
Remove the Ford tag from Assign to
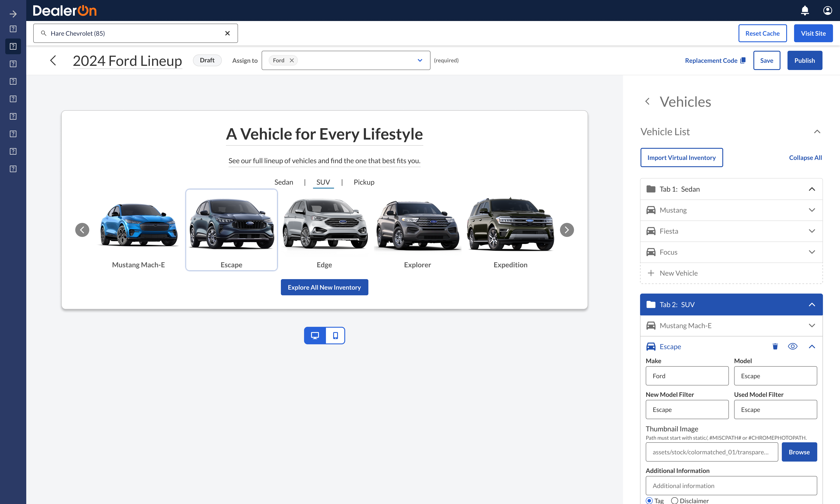pyautogui.click(x=292, y=60)
